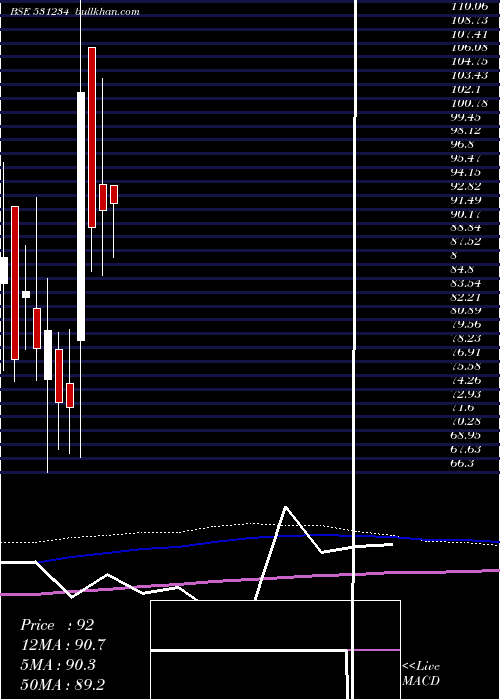Select the 96.8 price level label

coord(462,145)
